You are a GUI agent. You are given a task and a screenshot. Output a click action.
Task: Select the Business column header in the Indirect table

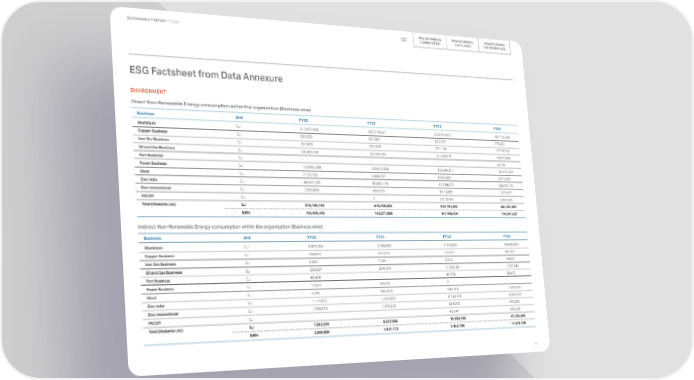(x=152, y=238)
